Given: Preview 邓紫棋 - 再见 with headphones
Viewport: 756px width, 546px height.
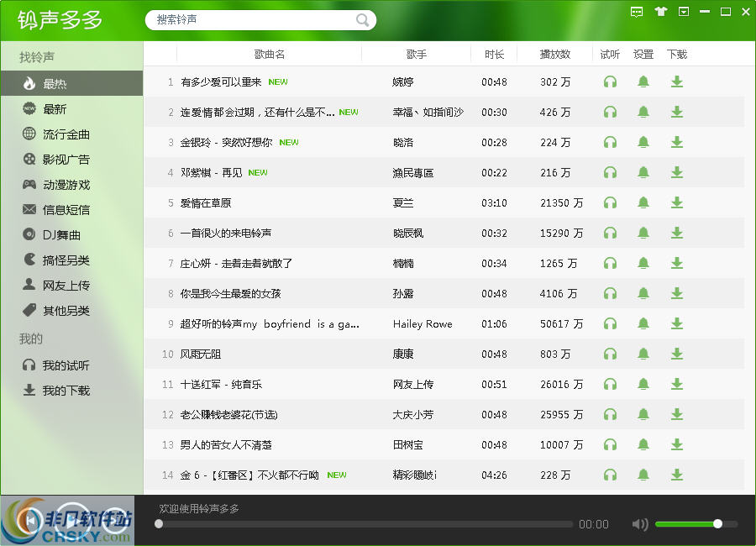Looking at the screenshot, I should [x=610, y=173].
